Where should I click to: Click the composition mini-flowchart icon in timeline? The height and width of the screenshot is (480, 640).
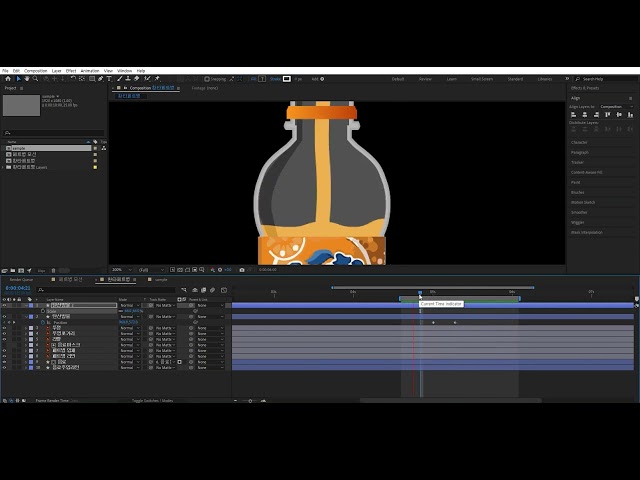coord(184,290)
